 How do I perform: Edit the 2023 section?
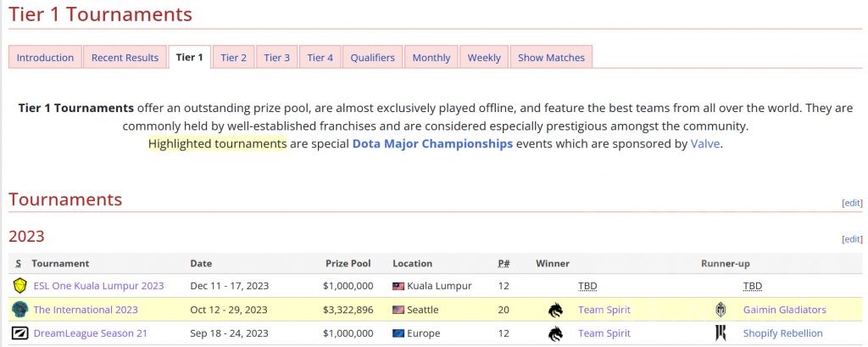tap(851, 239)
